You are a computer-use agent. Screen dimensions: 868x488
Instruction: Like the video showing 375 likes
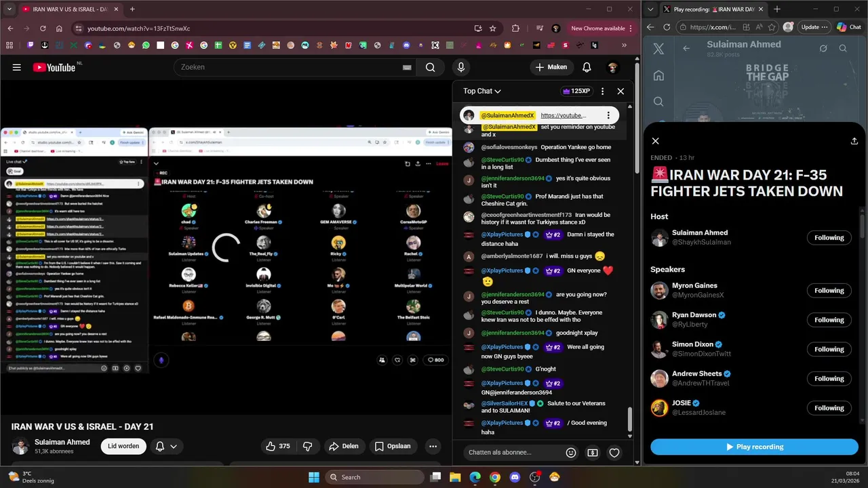click(x=278, y=446)
